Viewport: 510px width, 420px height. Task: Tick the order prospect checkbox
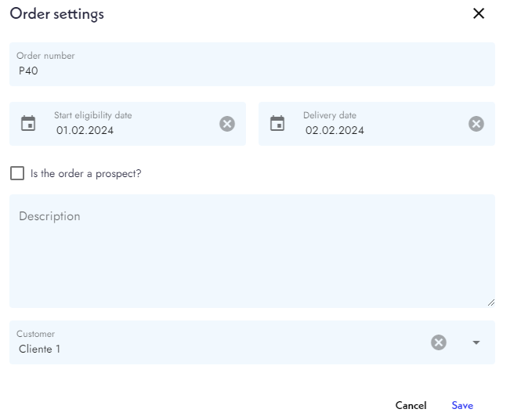coord(17,173)
